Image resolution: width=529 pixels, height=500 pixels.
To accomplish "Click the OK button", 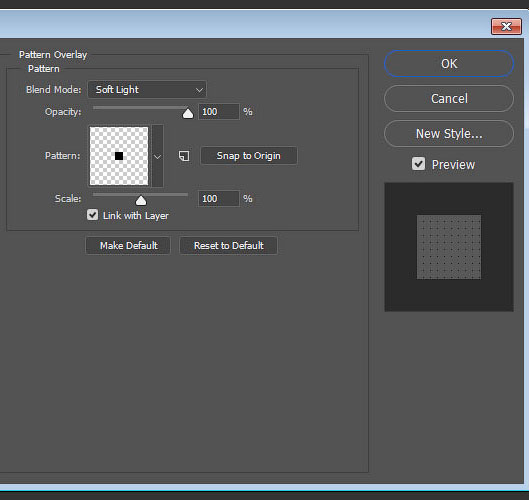I will (x=449, y=64).
